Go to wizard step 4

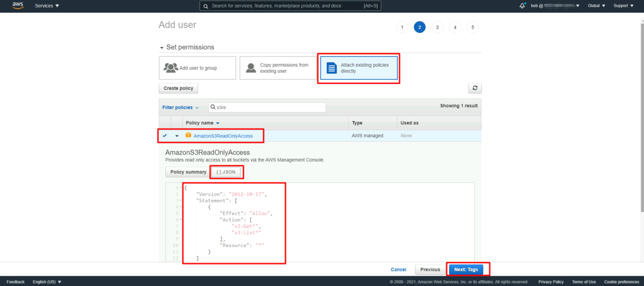pos(455,27)
